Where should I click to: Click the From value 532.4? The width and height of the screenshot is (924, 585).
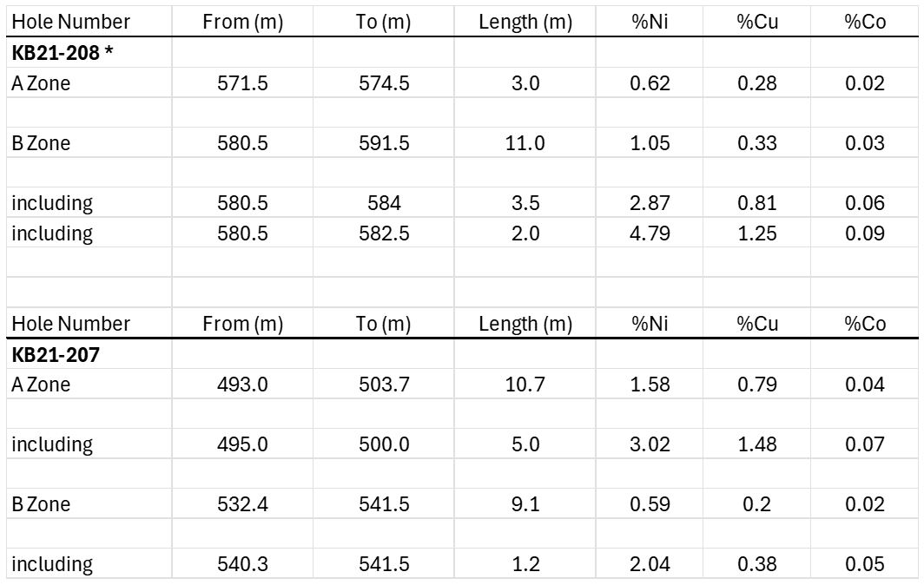tap(242, 504)
